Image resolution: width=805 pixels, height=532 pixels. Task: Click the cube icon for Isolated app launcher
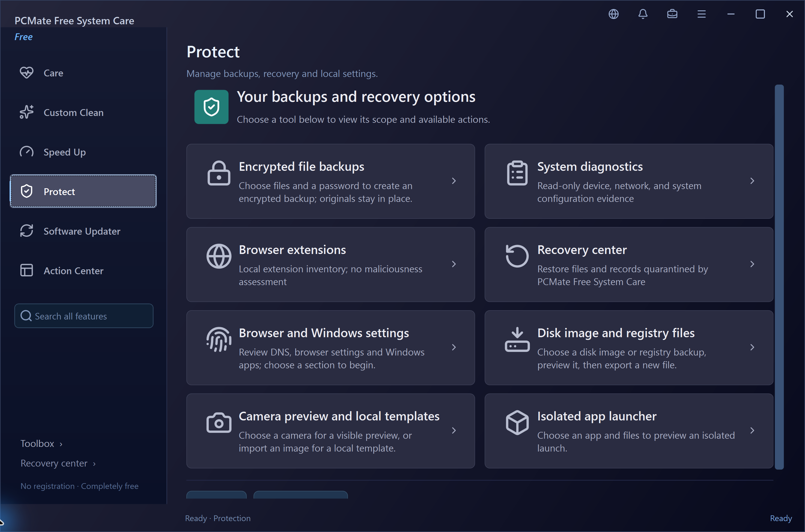click(517, 423)
